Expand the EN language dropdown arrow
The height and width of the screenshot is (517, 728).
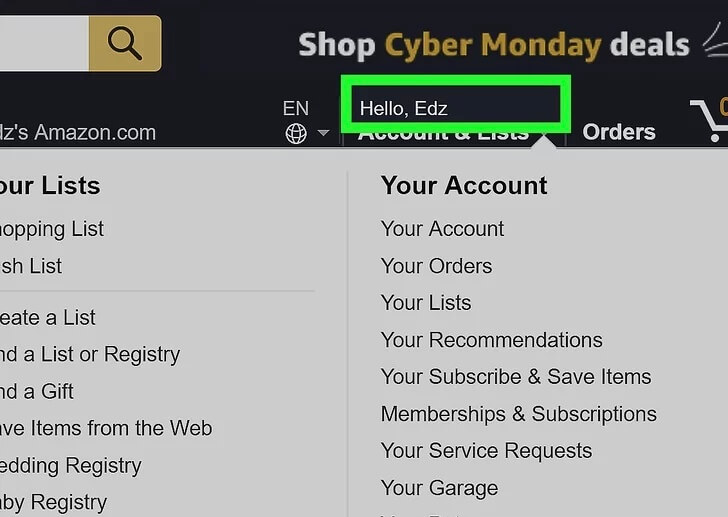(323, 133)
